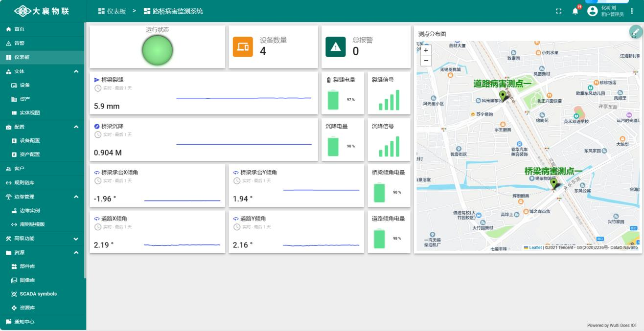Click the clock icon under 桥梁裂缝
This screenshot has height=331, width=644.
[97, 88]
